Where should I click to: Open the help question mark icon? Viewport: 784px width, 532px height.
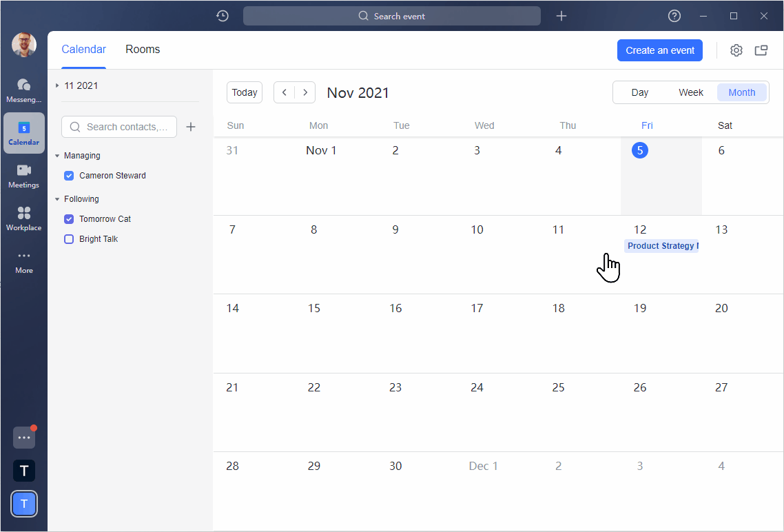pyautogui.click(x=674, y=16)
